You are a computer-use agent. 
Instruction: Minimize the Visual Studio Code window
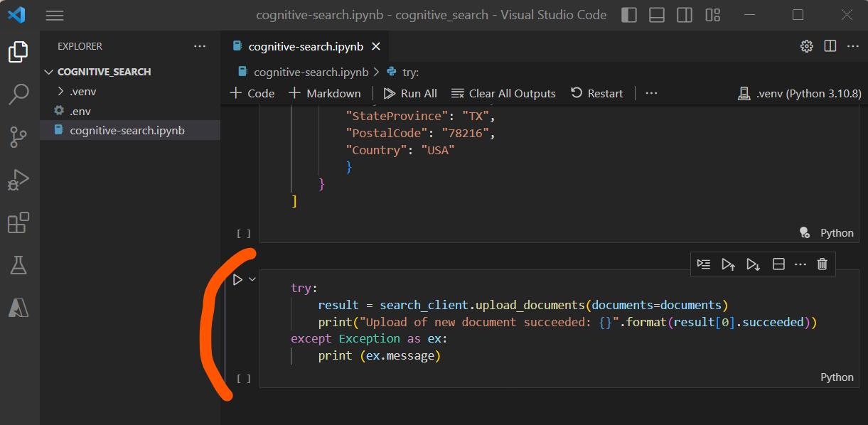750,15
